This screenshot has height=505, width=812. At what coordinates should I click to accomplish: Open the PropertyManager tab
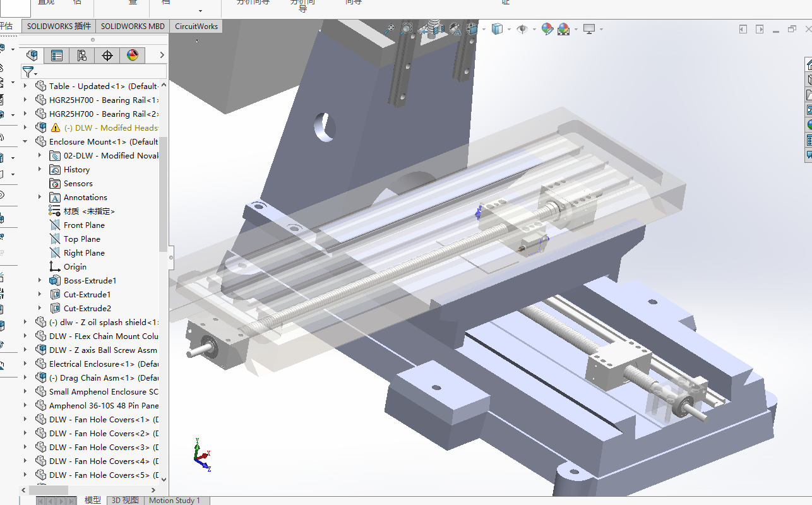(x=57, y=56)
